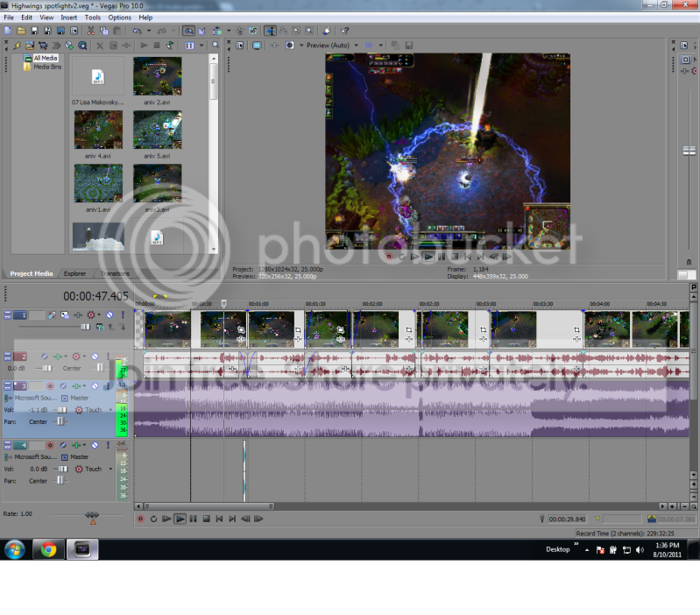Select the Normal Edit tool

[270, 31]
